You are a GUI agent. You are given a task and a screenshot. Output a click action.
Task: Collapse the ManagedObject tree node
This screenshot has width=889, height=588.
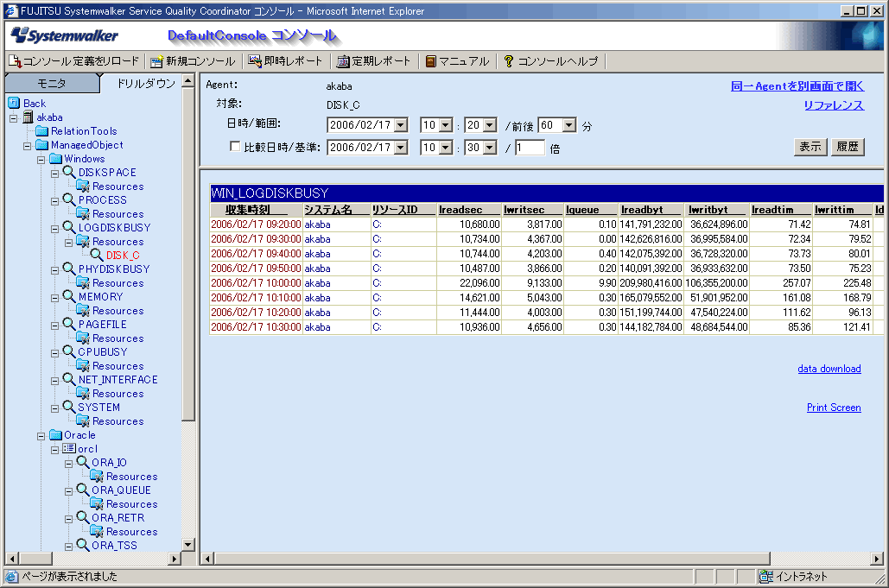[x=28, y=146]
